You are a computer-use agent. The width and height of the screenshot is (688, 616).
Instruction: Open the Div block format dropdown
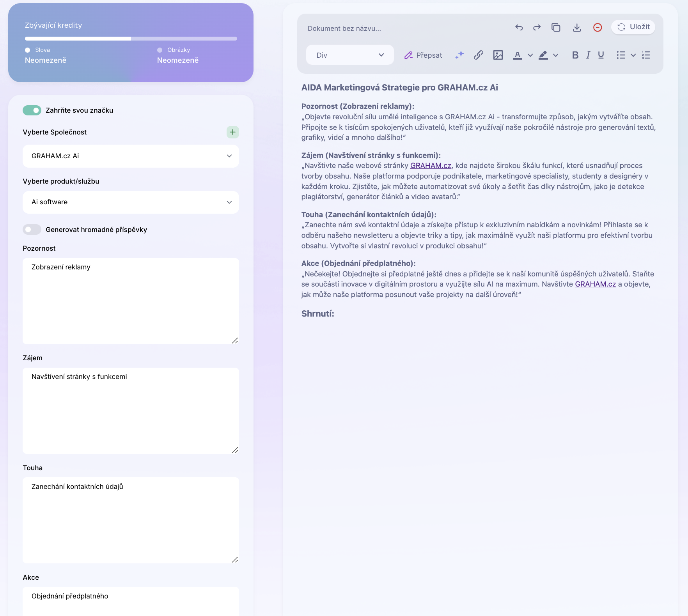(350, 55)
